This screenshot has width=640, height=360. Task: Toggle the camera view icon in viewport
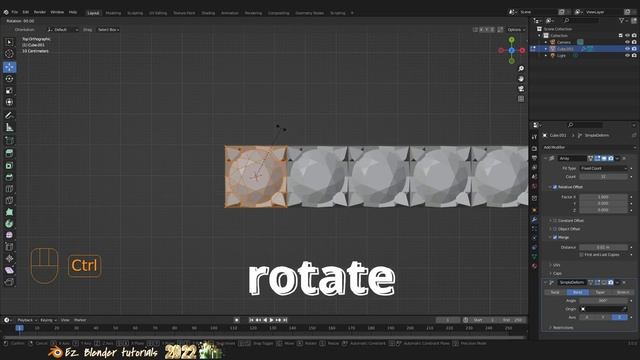point(521,89)
